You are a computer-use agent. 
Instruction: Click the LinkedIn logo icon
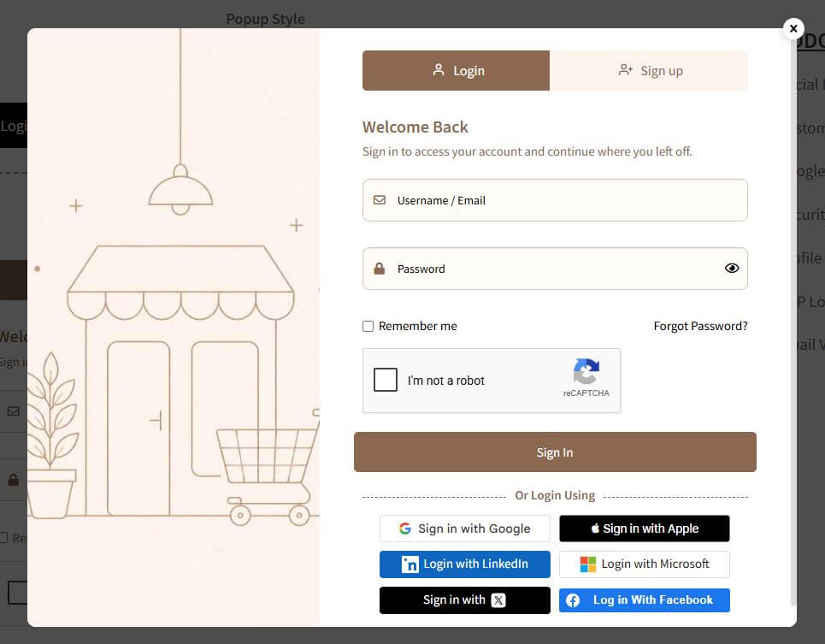point(410,564)
